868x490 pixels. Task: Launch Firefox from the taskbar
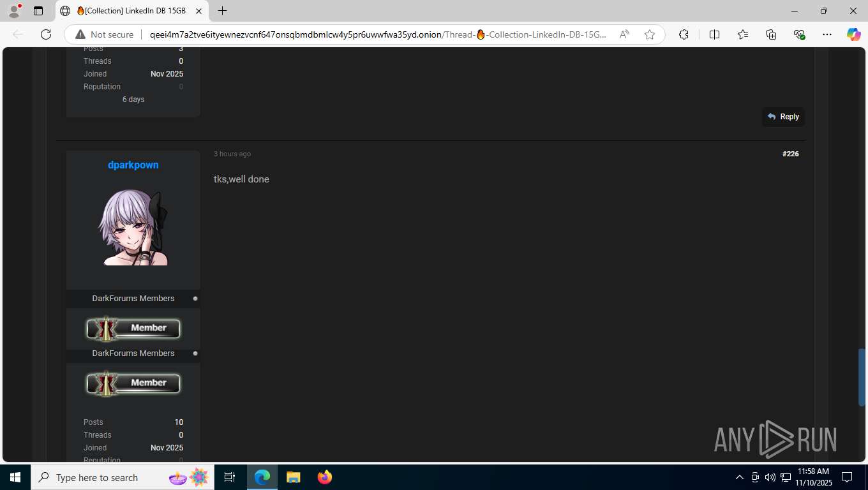tap(325, 477)
